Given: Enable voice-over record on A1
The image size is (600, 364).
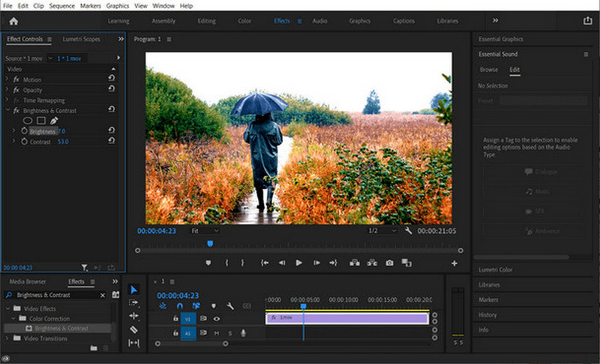Looking at the screenshot, I should point(243,333).
